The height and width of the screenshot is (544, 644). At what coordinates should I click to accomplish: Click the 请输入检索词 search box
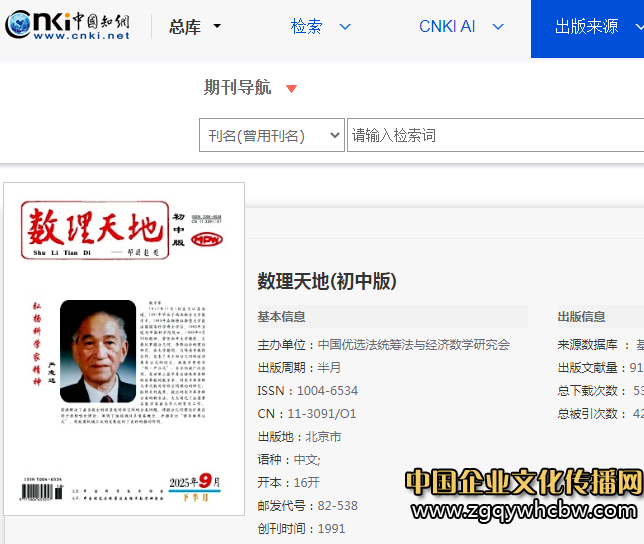click(495, 136)
